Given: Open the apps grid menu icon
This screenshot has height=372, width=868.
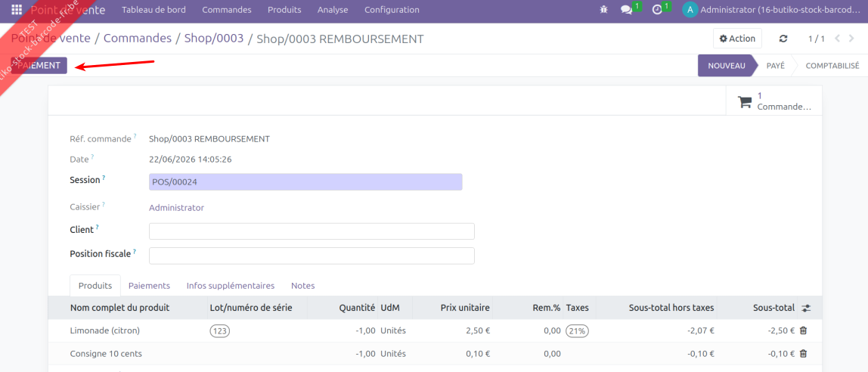Looking at the screenshot, I should click(17, 10).
